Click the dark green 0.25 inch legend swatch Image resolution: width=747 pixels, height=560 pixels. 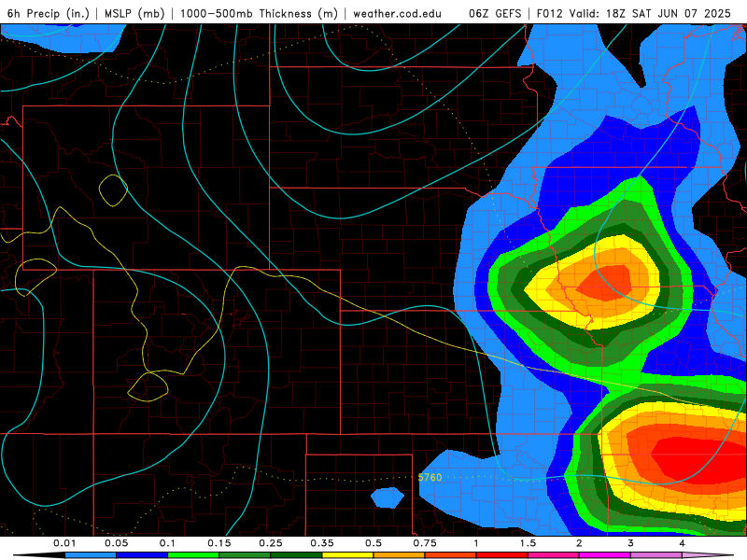(296, 555)
